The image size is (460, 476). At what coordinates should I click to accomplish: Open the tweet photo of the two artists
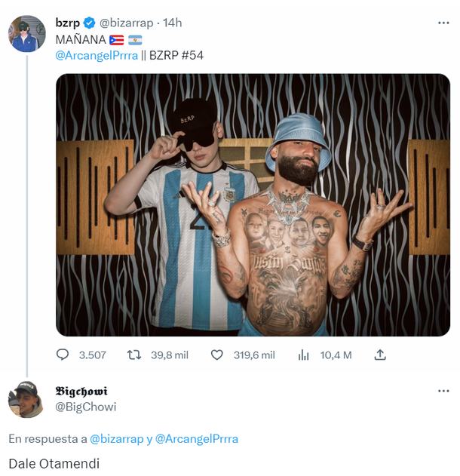click(x=253, y=204)
